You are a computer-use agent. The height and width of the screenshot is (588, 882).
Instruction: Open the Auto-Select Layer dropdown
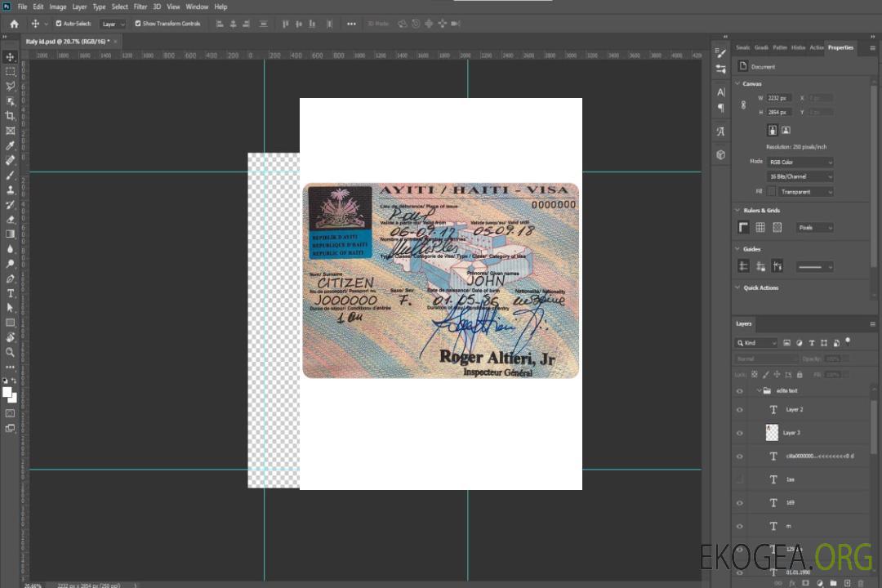point(113,24)
